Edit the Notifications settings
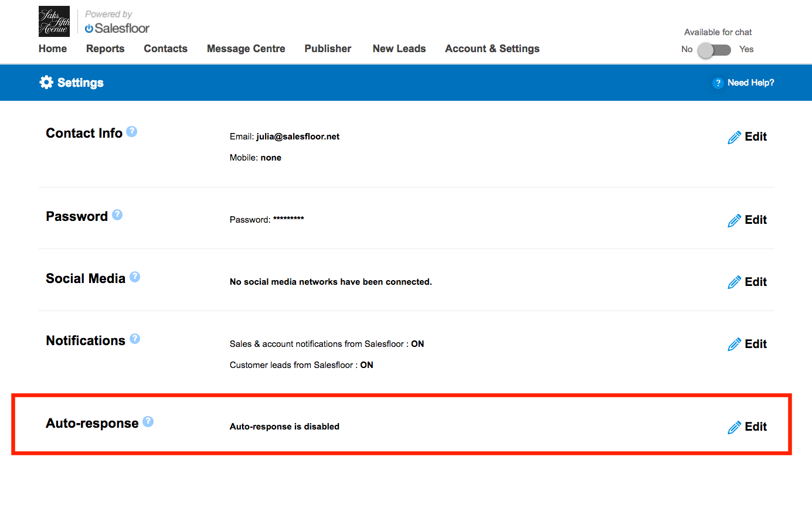 click(x=748, y=345)
